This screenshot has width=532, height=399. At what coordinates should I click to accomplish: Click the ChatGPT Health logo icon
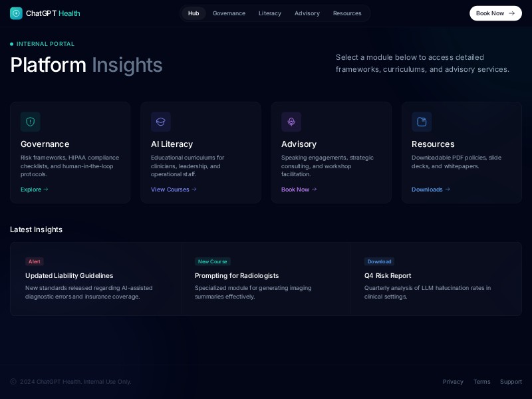[16, 13]
